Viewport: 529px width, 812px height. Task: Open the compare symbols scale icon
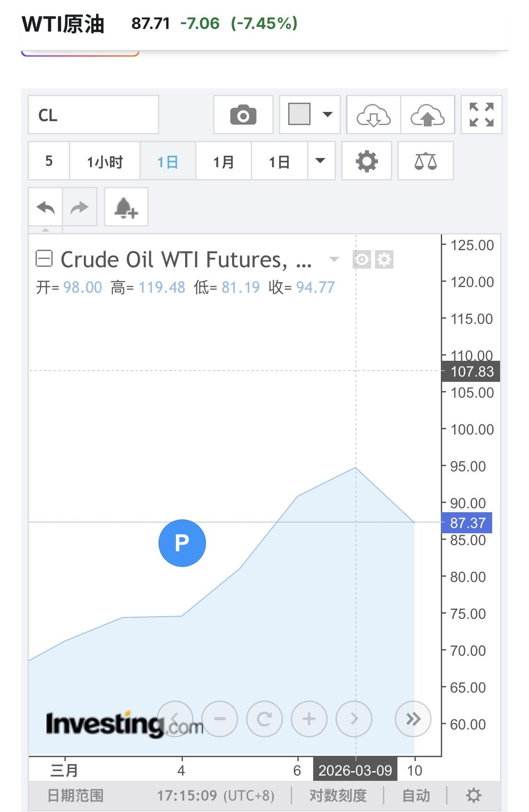(x=425, y=161)
